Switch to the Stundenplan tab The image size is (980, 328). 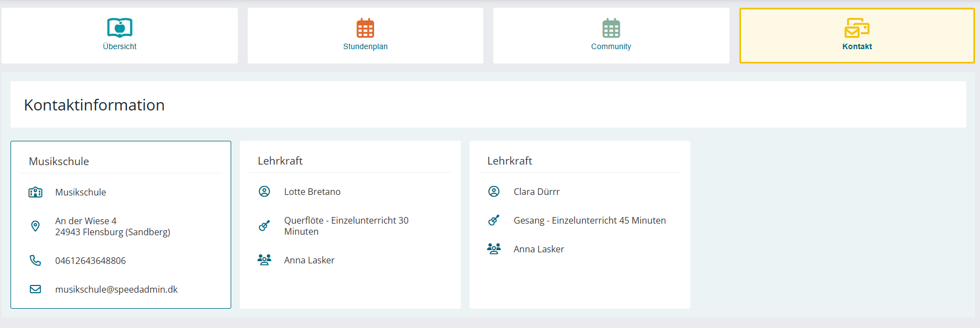click(365, 35)
